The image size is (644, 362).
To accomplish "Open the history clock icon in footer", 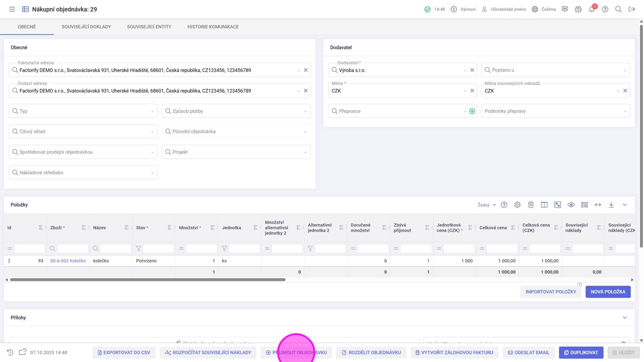I will pyautogui.click(x=10, y=352).
